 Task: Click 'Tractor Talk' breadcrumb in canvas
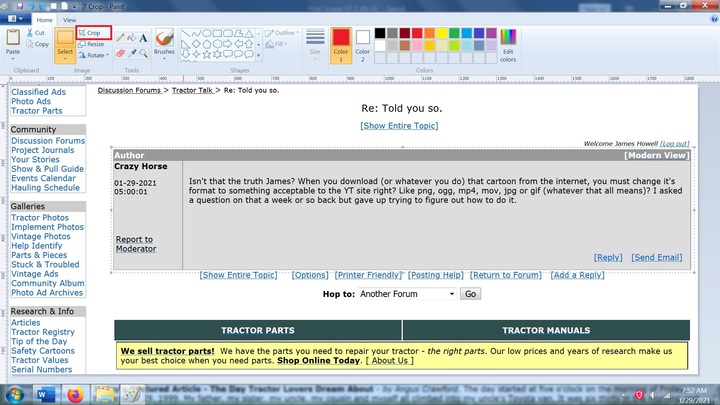[192, 90]
